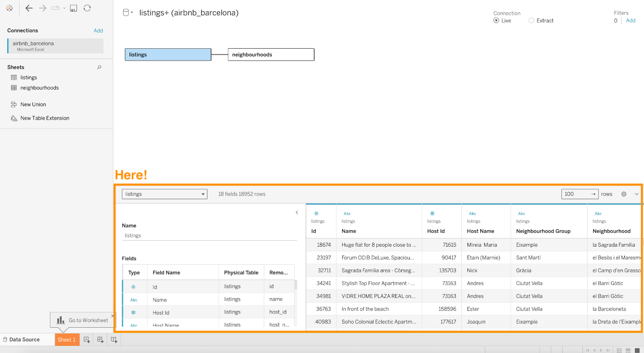Click the new worksheet icon

[x=87, y=340]
